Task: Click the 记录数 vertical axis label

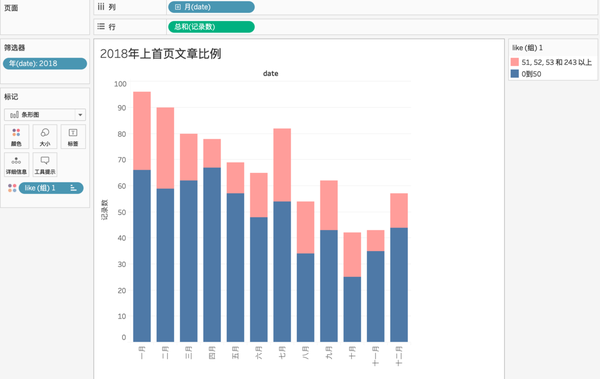Action: pyautogui.click(x=104, y=209)
